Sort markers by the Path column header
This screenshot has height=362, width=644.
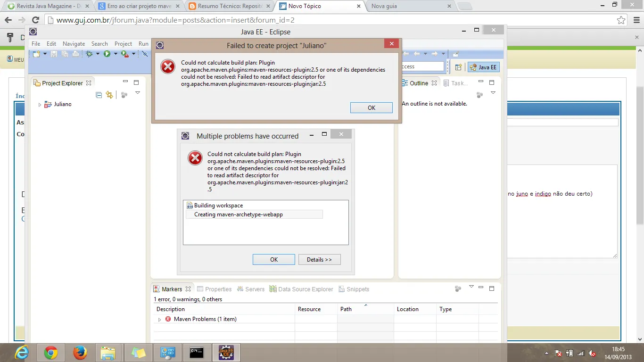pyautogui.click(x=366, y=309)
